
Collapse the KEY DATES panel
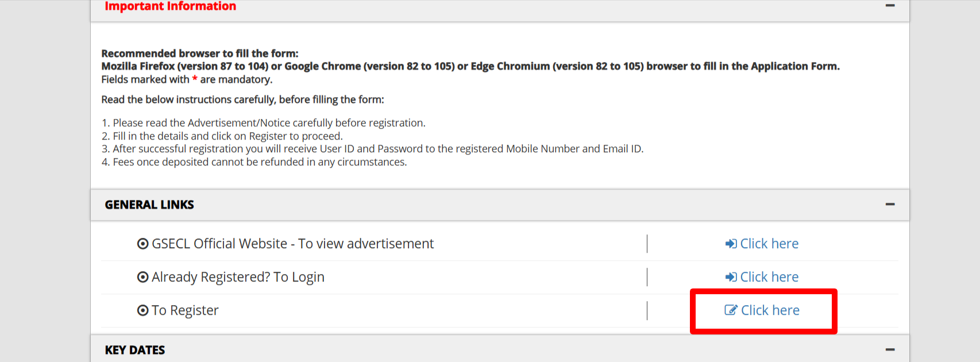click(x=890, y=349)
